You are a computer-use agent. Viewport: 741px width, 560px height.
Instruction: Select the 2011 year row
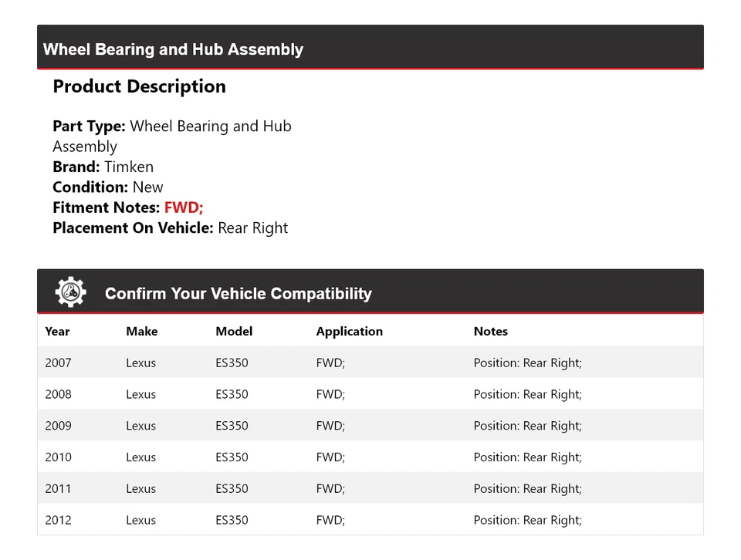pos(58,489)
